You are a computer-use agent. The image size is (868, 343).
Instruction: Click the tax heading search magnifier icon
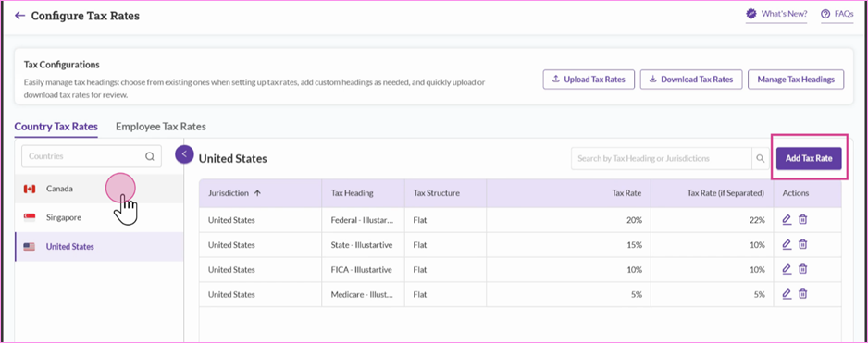(x=761, y=159)
